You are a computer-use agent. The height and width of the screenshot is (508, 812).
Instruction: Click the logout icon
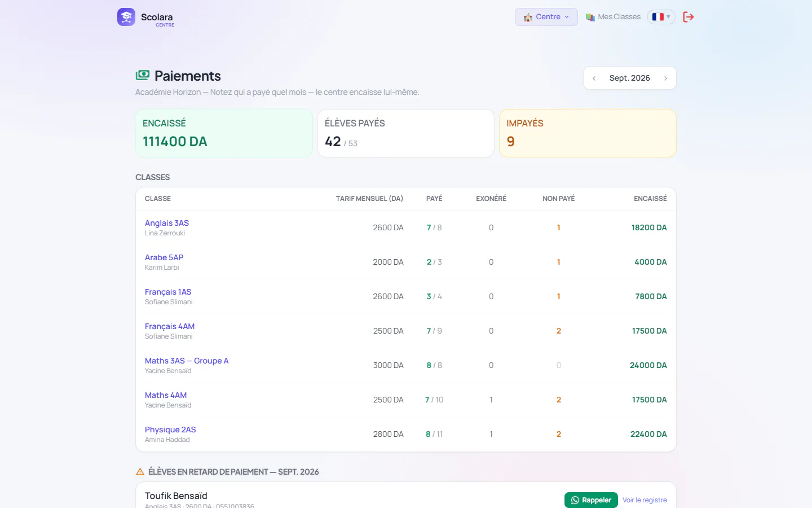689,17
